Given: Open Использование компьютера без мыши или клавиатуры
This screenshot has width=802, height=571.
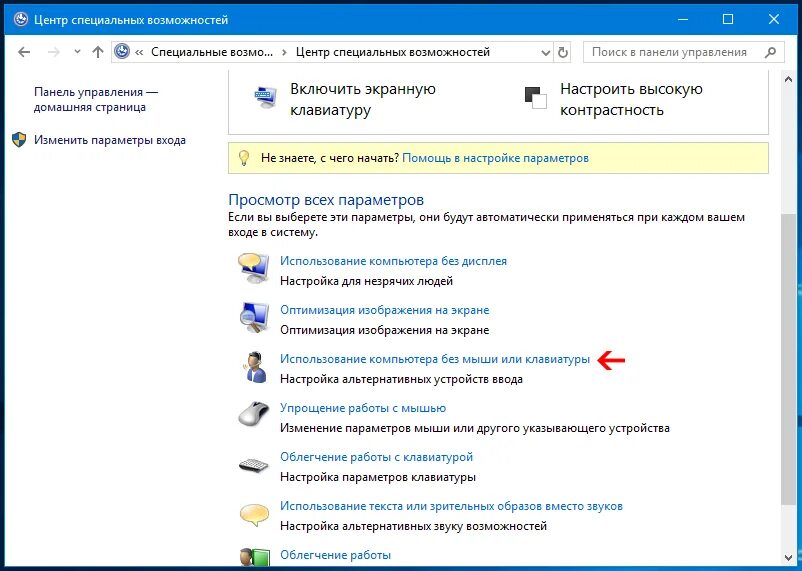Looking at the screenshot, I should [x=435, y=359].
